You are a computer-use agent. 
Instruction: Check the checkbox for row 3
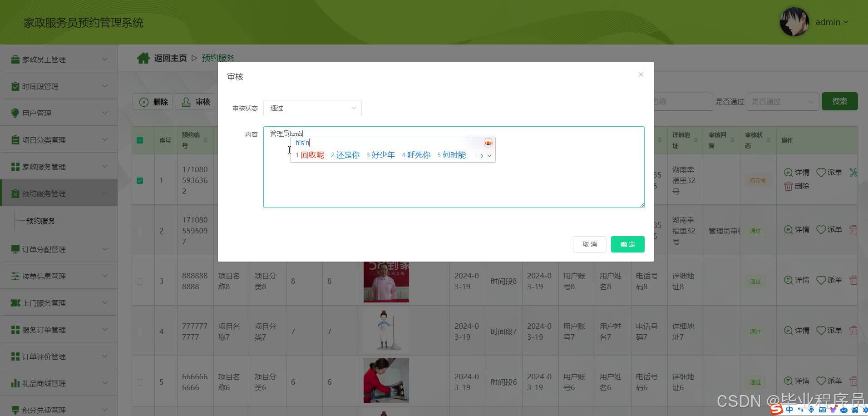point(140,282)
